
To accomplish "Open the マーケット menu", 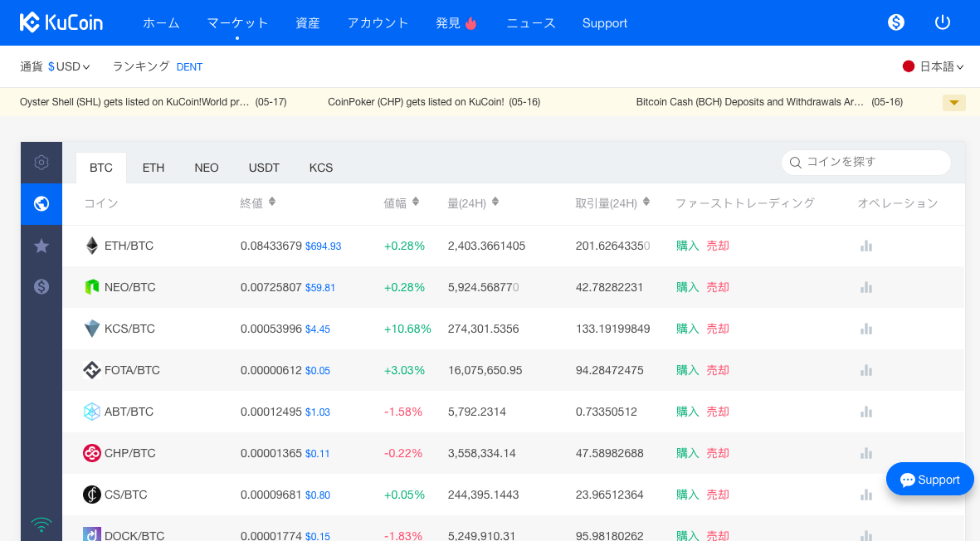I will click(x=237, y=23).
